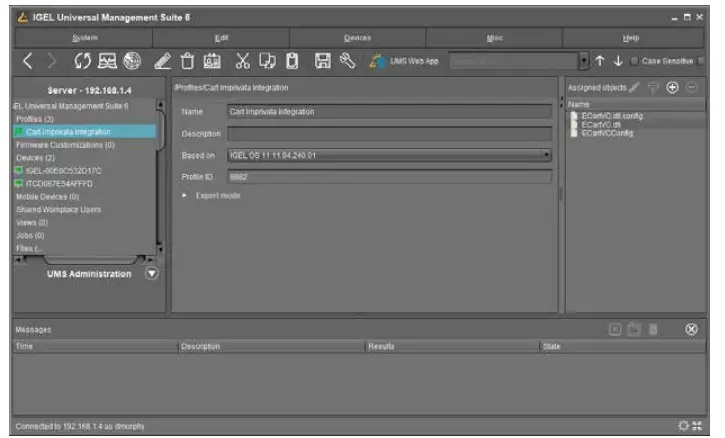725x438 pixels.
Task: Select Mobile Devices (0) tree node
Action: point(47,197)
